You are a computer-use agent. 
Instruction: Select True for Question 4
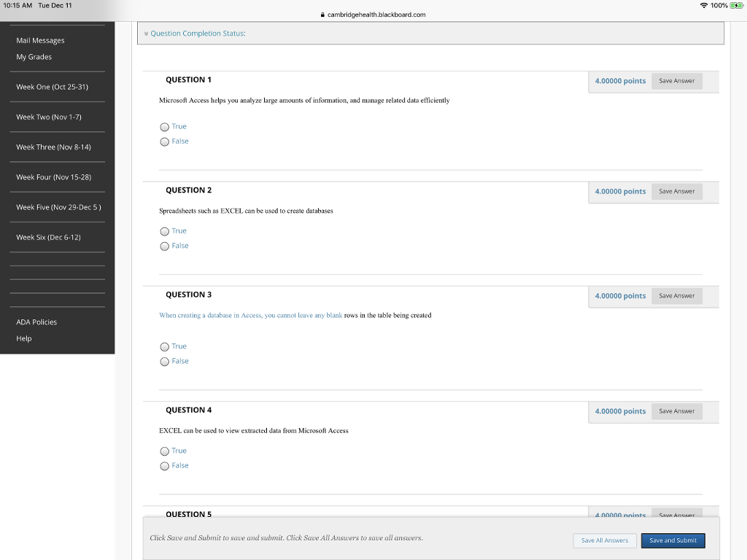click(x=164, y=451)
